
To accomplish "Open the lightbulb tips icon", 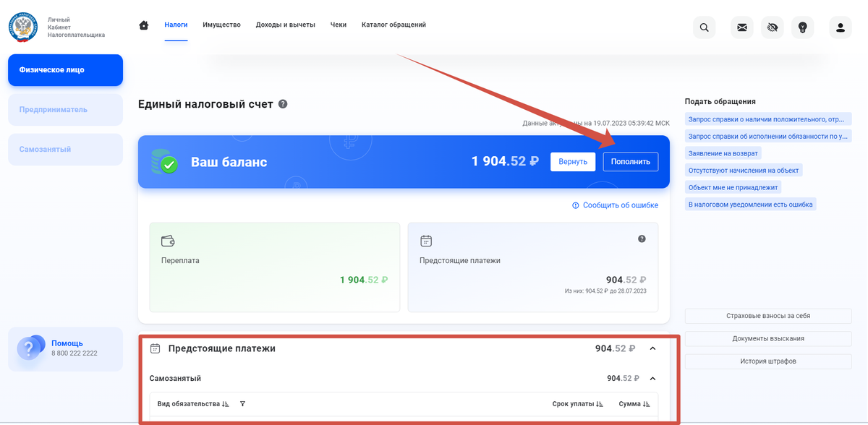I will click(x=802, y=27).
